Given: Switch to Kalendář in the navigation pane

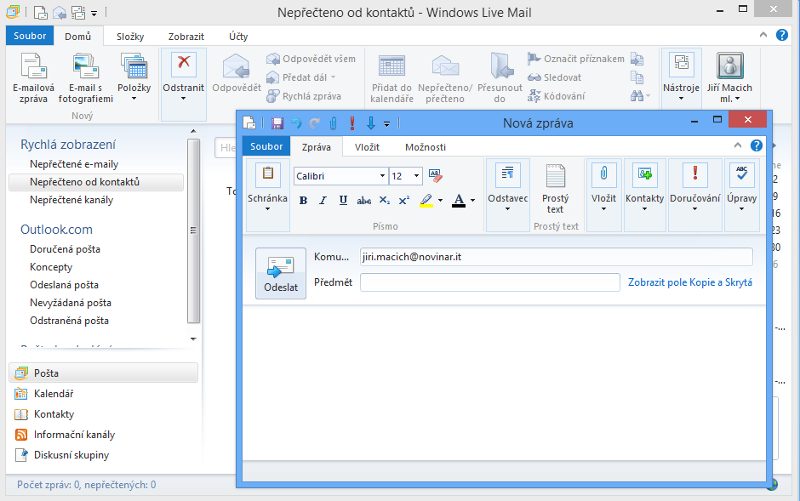Looking at the screenshot, I should coord(54,394).
